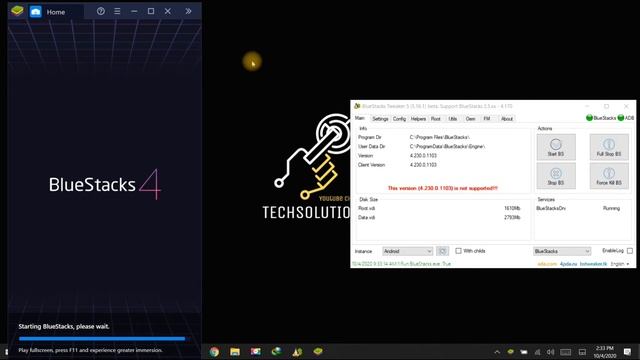The image size is (640, 360).
Task: Click the Force Kill BS action button
Action: click(x=609, y=176)
